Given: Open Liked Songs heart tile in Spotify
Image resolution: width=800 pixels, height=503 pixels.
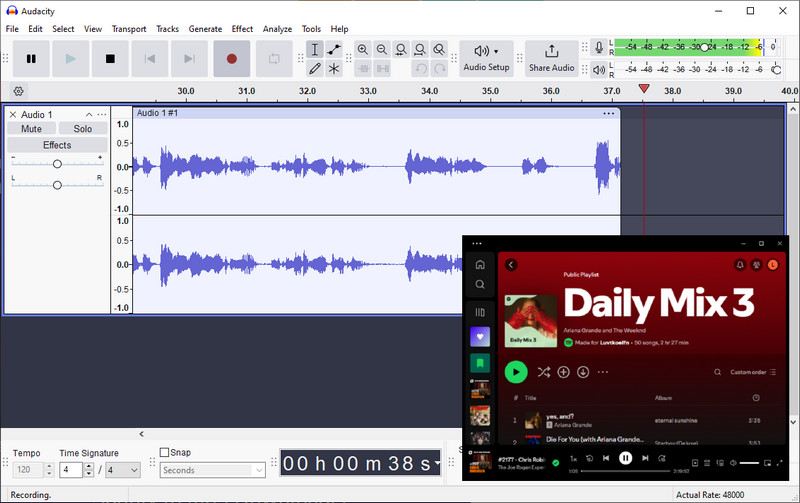Looking at the screenshot, I should 480,337.
